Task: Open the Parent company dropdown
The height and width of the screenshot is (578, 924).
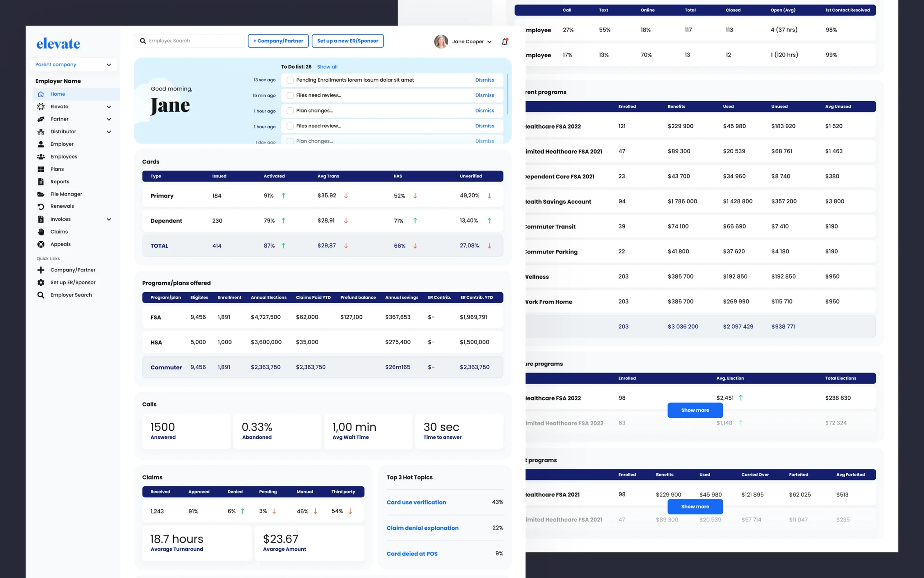Action: click(x=74, y=65)
